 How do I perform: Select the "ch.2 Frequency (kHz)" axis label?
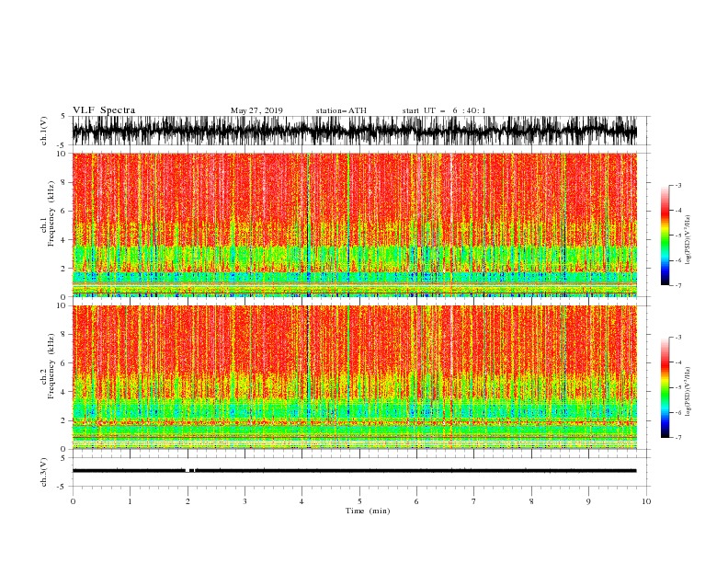pos(48,365)
